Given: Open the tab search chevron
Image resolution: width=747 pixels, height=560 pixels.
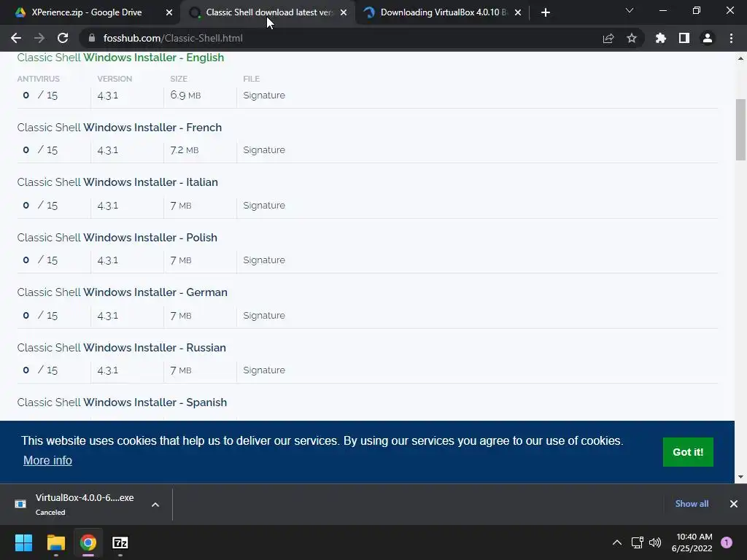Looking at the screenshot, I should 630,10.
